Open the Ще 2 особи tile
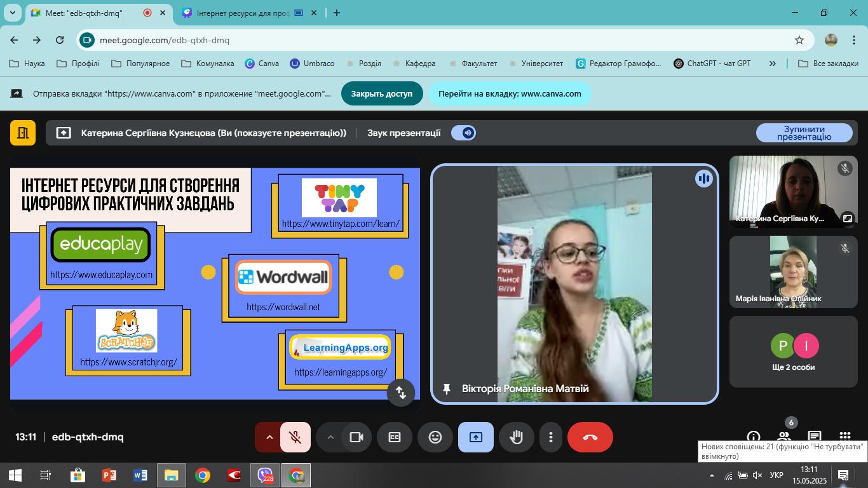This screenshot has width=868, height=488. point(794,352)
